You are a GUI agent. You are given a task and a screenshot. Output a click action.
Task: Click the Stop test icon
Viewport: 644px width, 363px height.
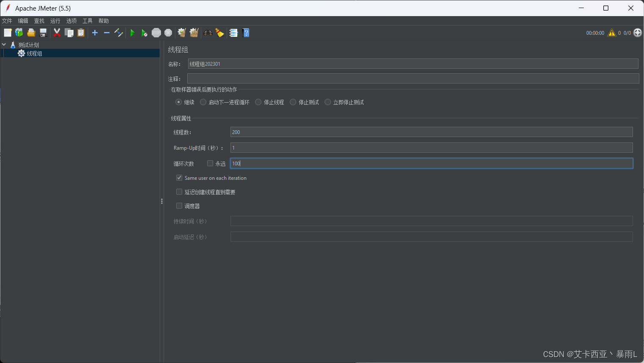coord(156,33)
